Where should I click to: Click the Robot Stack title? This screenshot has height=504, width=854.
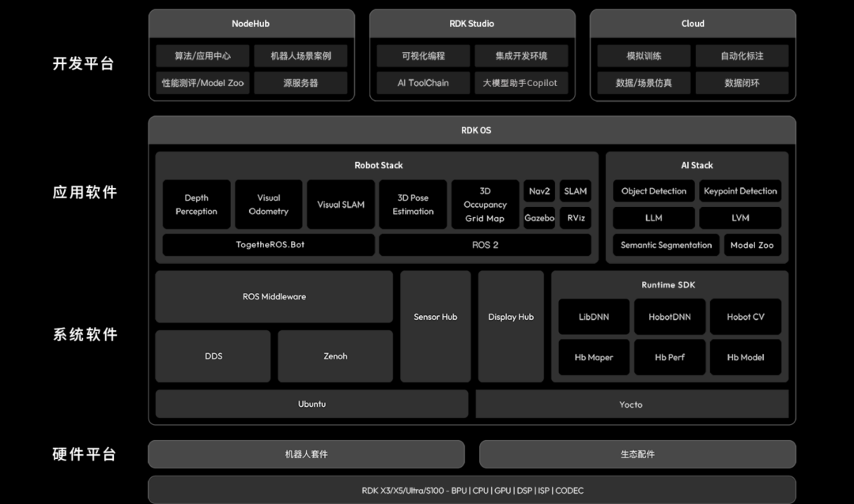pyautogui.click(x=379, y=165)
